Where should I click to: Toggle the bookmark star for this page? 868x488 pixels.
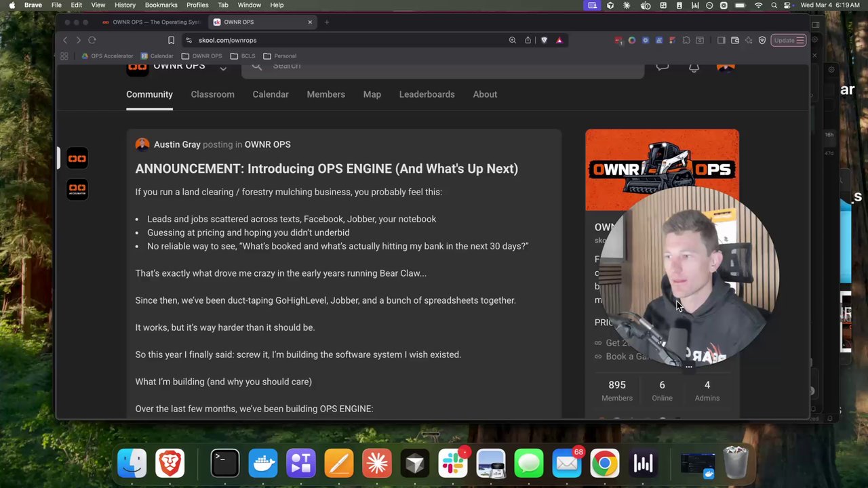coord(171,40)
